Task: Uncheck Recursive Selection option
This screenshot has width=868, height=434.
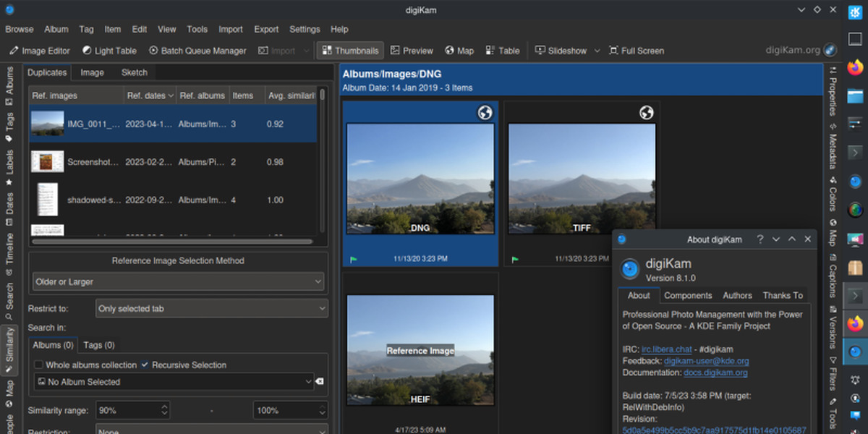Action: (x=145, y=365)
